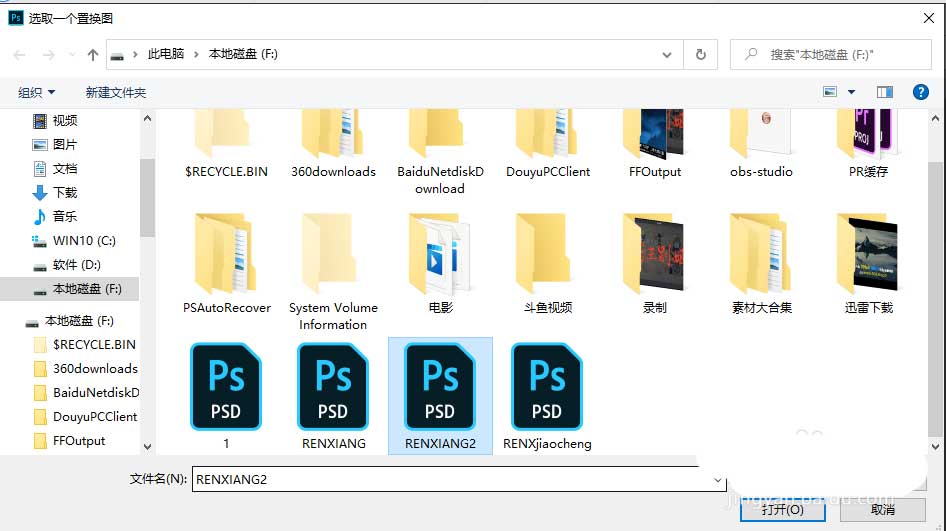Image resolution: width=946 pixels, height=531 pixels.
Task: Open the view options dropdown arrow
Action: 851,92
